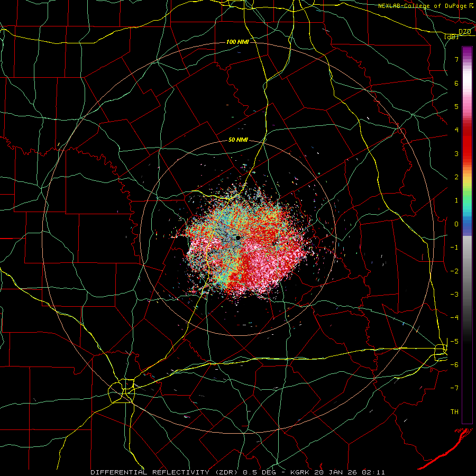Click the black radar site dot
476x476 pixels.
(x=238, y=237)
